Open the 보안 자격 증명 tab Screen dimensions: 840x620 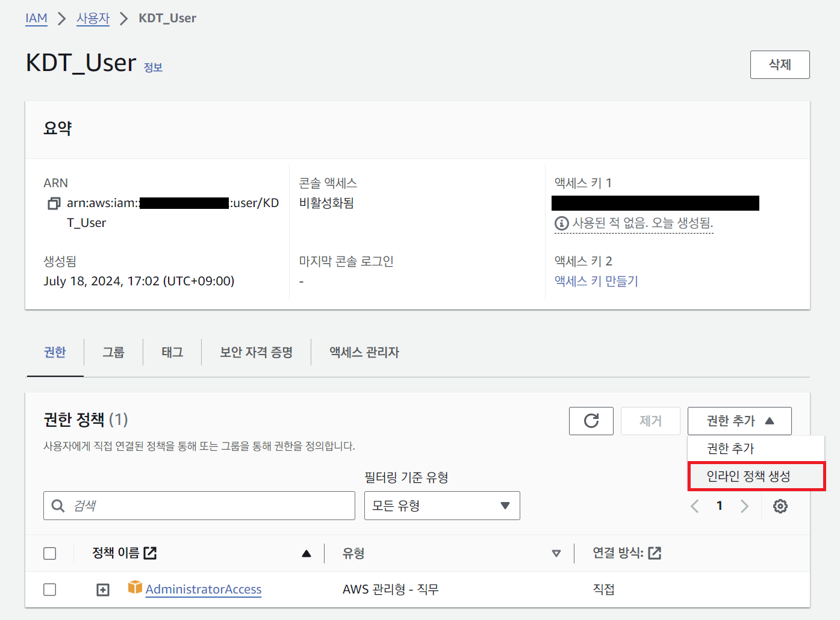point(257,352)
